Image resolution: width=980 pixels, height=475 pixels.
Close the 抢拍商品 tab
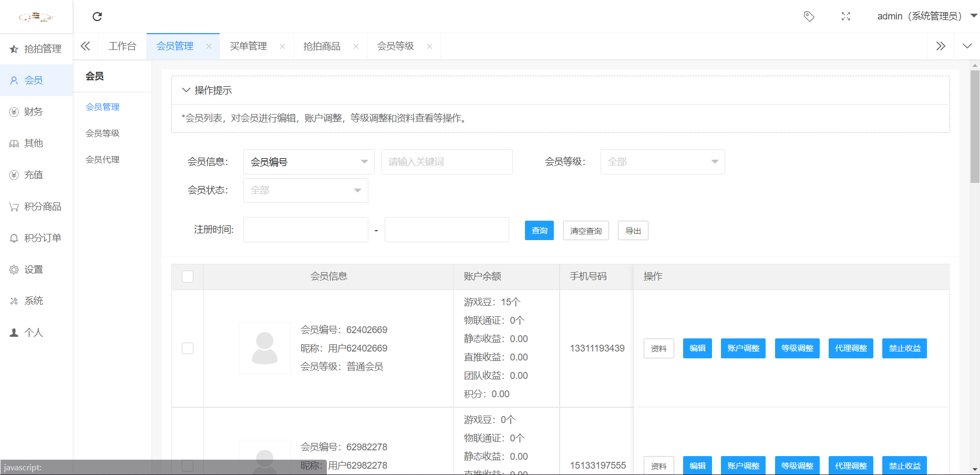tap(356, 46)
